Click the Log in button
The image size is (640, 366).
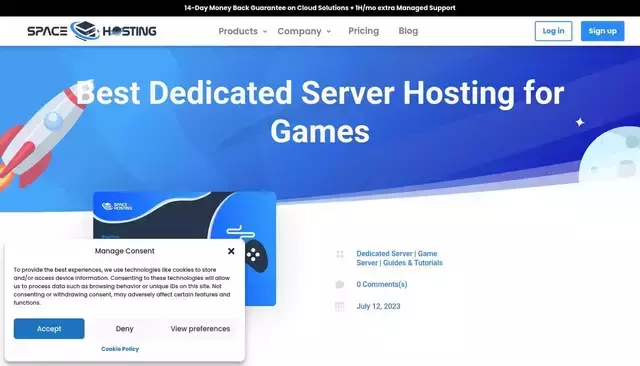tap(553, 31)
